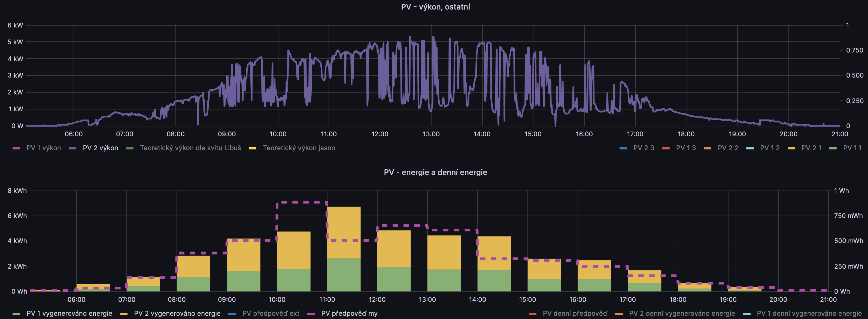Screen dimensions: 868x319
Task: Toggle the PV 2 1 legend series
Action: coord(811,148)
